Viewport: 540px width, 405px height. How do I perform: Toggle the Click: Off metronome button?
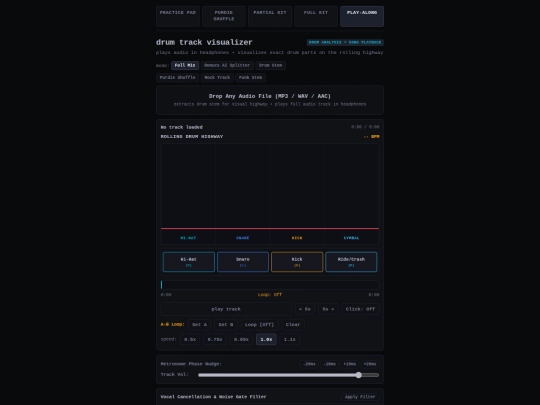click(x=360, y=309)
